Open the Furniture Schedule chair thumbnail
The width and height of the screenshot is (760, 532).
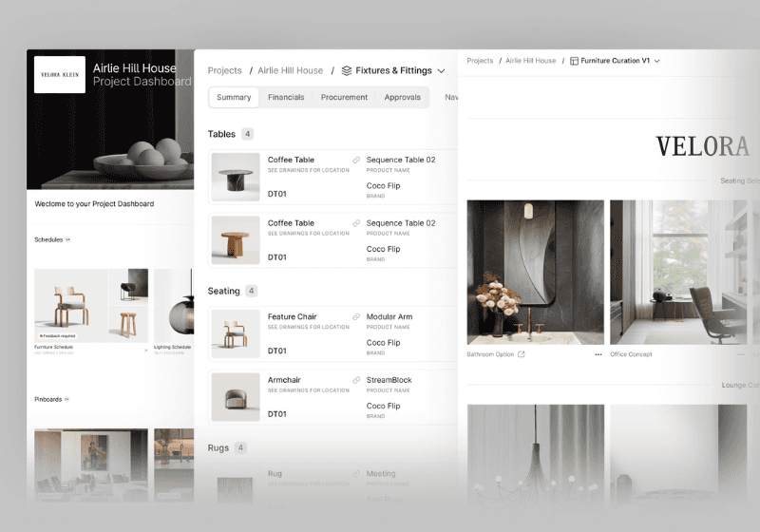(70, 306)
